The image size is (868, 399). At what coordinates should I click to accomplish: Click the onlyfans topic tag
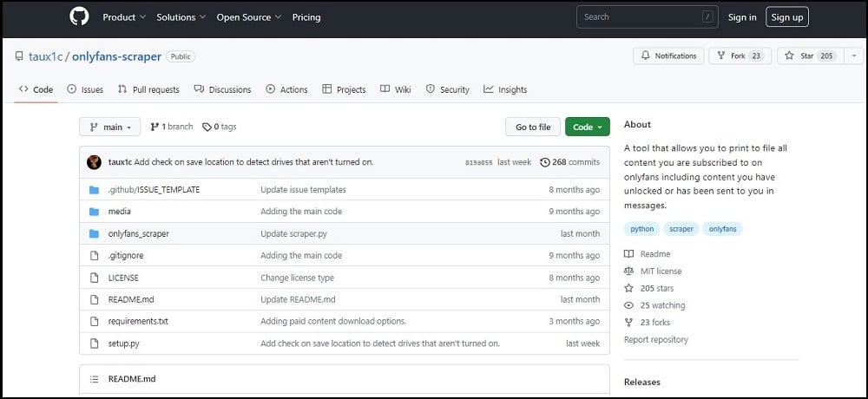pos(722,228)
